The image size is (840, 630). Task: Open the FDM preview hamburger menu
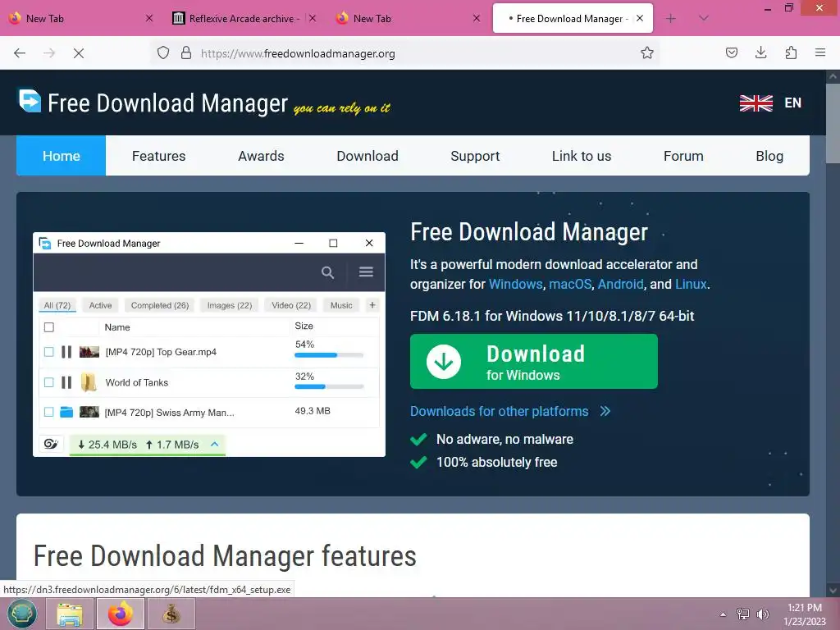click(366, 272)
